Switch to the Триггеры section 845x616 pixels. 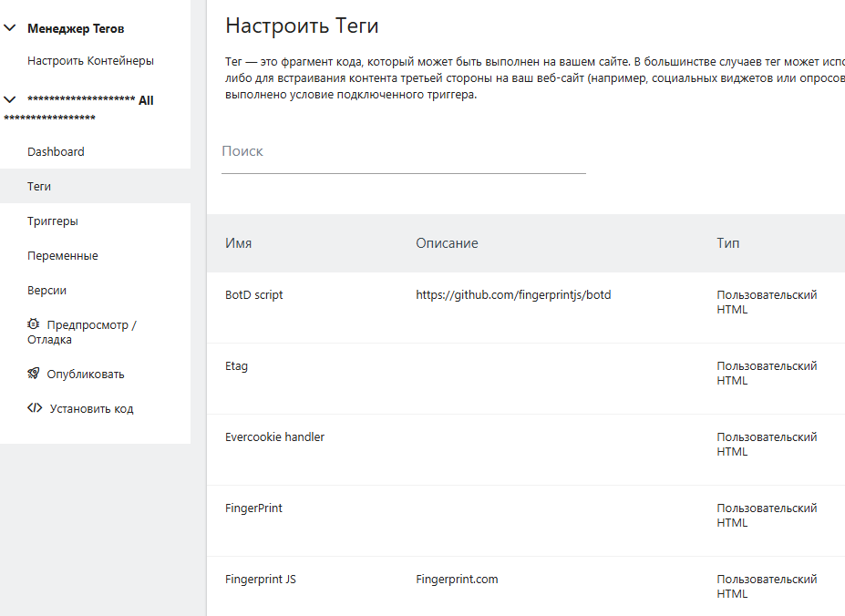[52, 221]
